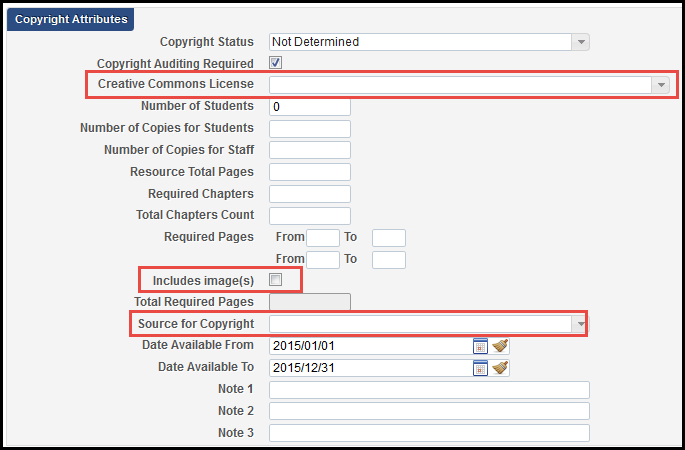685x450 pixels.
Task: Click first Required Pages From field
Action: [323, 238]
